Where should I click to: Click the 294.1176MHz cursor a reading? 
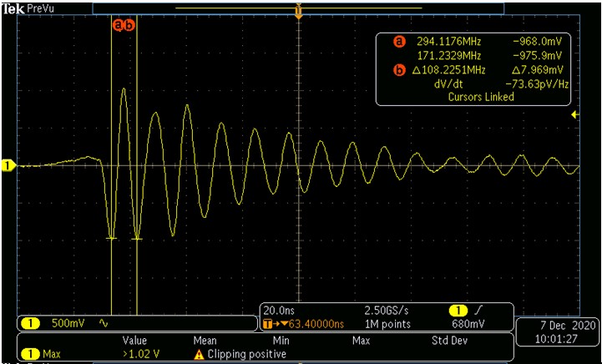point(449,42)
